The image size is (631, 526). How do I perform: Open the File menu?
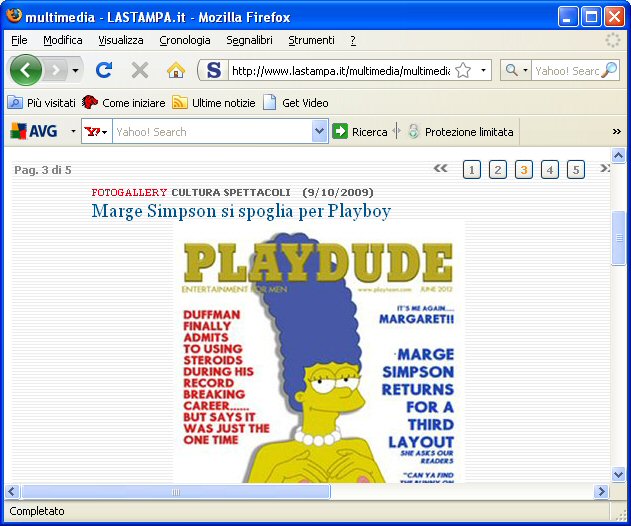(19, 40)
